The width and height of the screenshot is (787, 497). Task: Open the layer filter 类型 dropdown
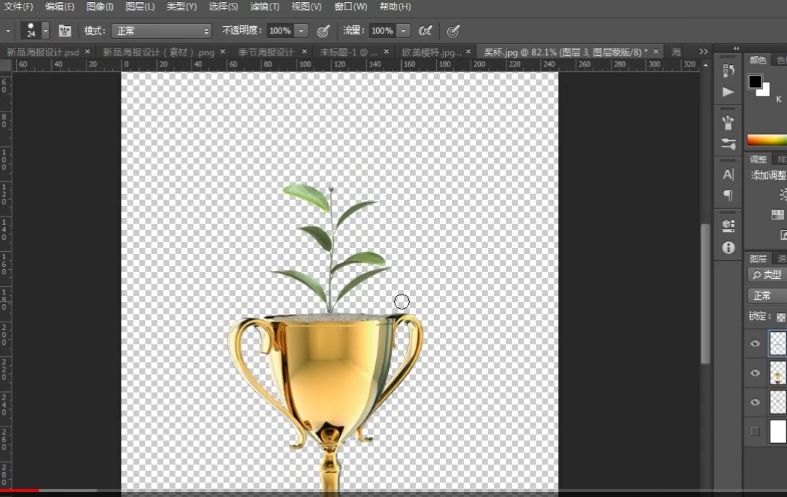click(x=767, y=275)
